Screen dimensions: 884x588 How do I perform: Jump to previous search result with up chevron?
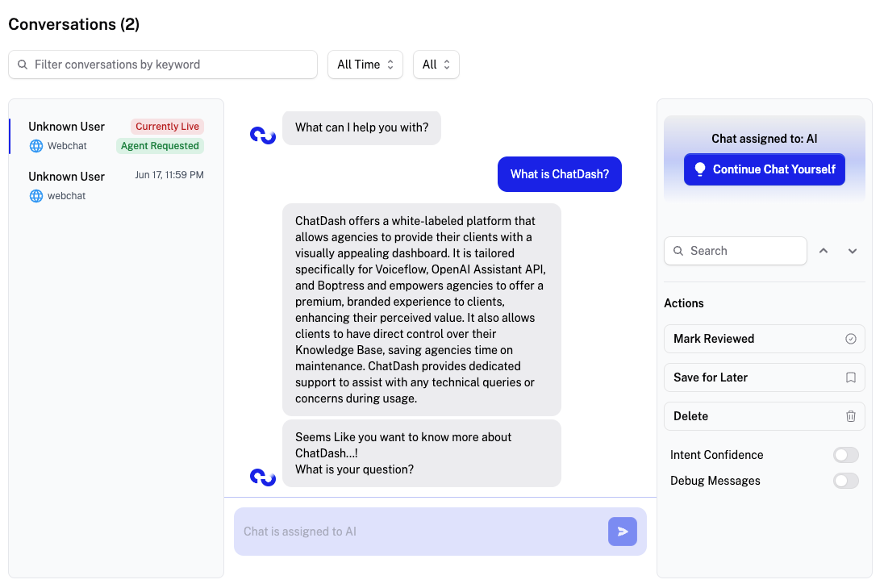[824, 251]
